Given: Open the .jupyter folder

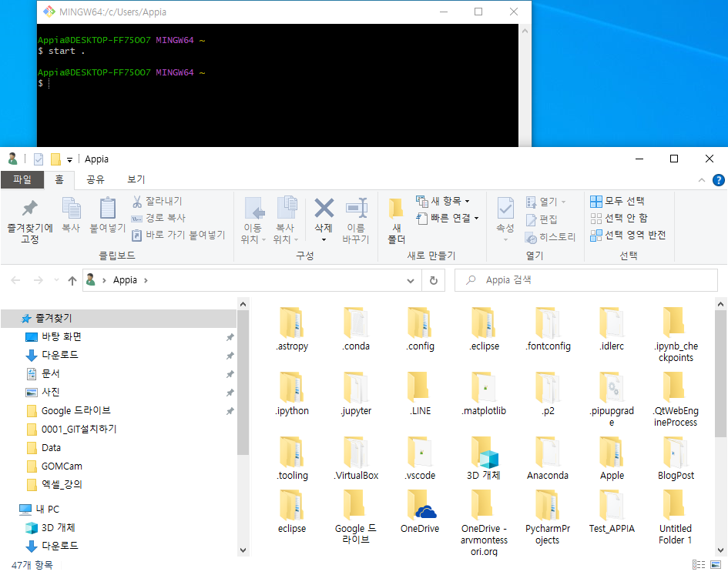Looking at the screenshot, I should (x=356, y=394).
